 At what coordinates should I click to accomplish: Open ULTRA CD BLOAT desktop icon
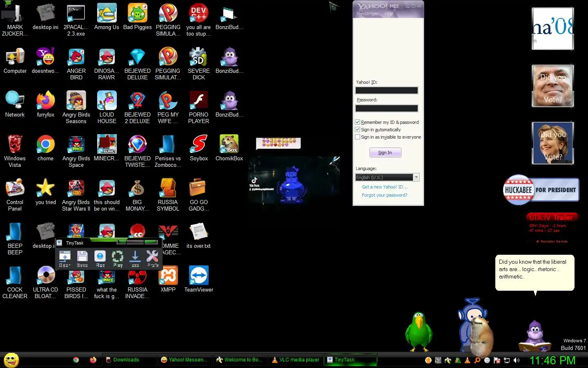(45, 283)
